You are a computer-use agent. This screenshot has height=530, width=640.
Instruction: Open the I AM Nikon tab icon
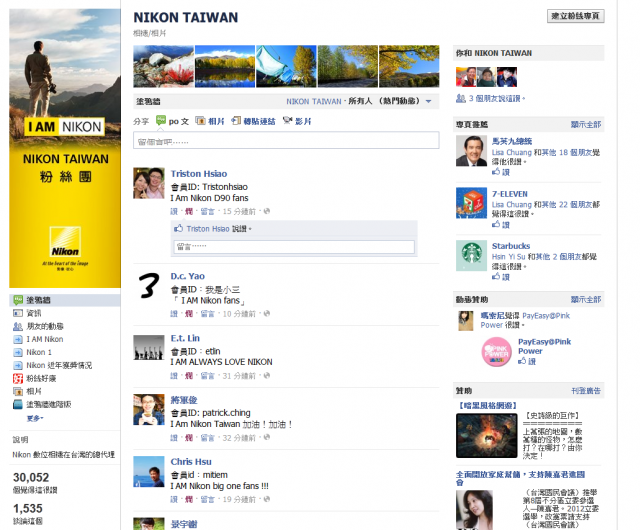coord(18,339)
